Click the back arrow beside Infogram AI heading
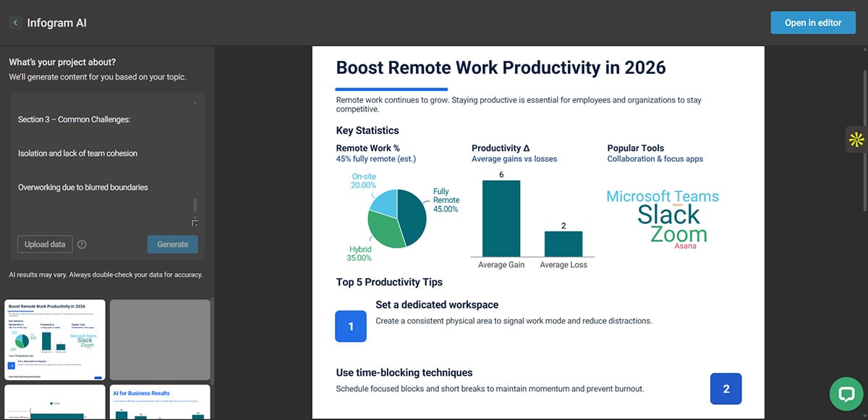This screenshot has height=420, width=868. click(x=14, y=22)
